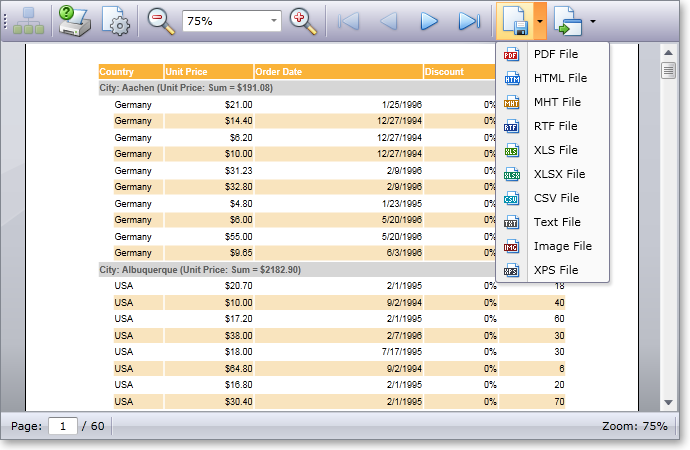Select PDF File export option

click(555, 54)
